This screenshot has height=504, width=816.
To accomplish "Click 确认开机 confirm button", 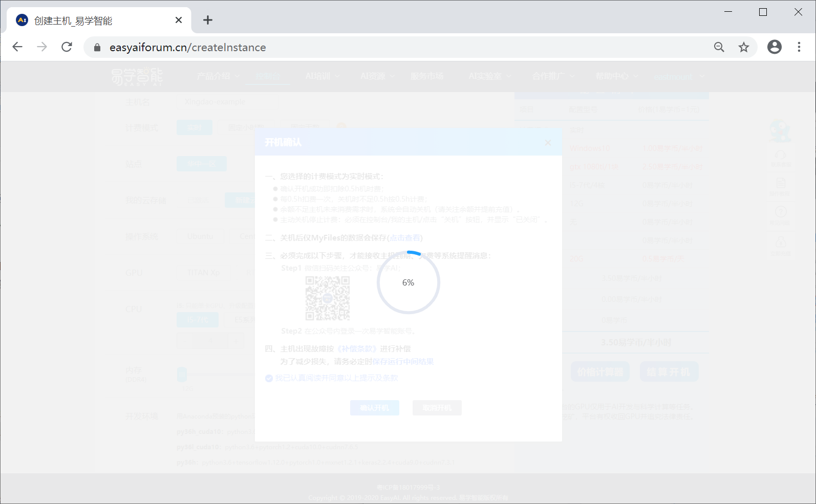I will [x=375, y=408].
